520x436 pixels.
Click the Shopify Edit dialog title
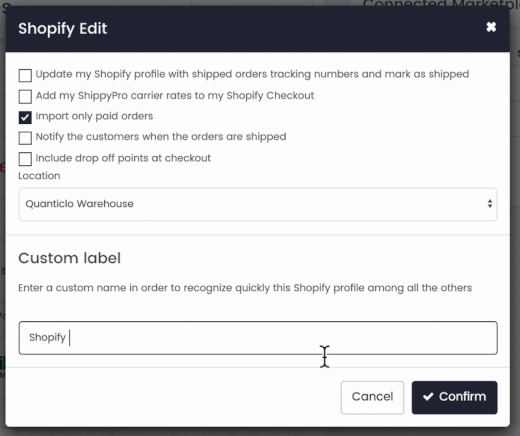(x=63, y=29)
